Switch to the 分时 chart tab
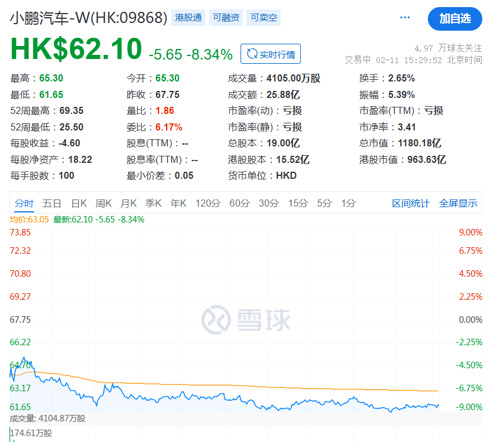 coord(24,203)
